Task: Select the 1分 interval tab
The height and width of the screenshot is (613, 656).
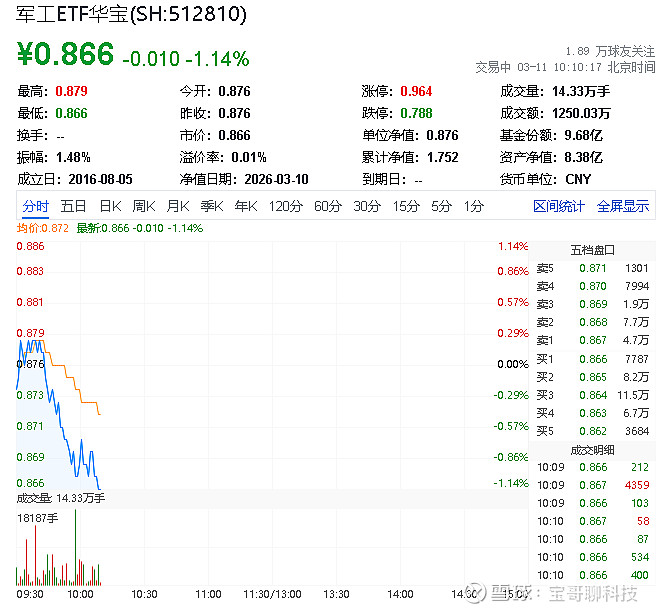Action: click(474, 206)
